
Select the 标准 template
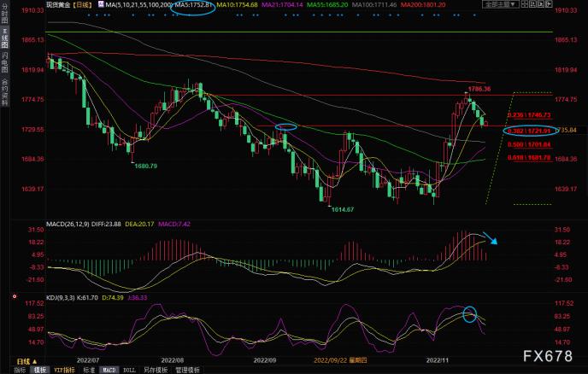point(89,370)
